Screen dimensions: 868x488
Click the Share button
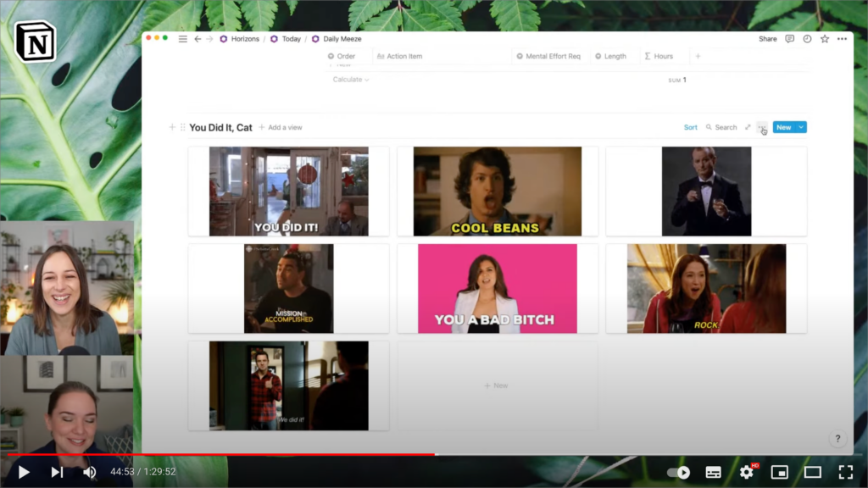click(767, 39)
